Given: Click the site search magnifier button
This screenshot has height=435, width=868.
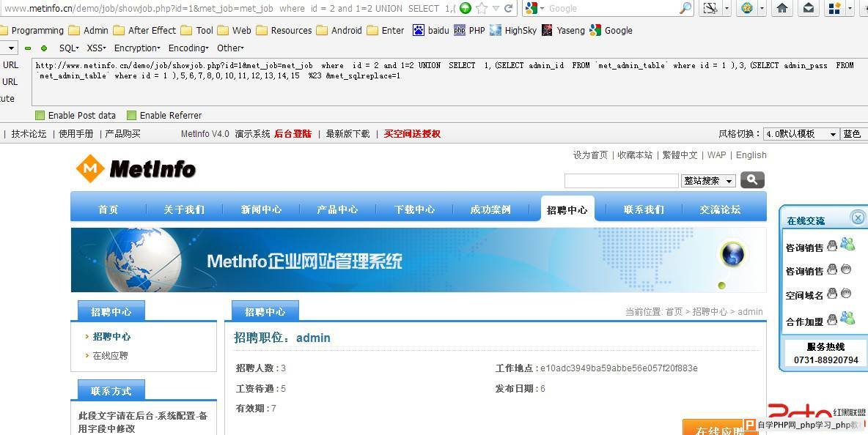Looking at the screenshot, I should coord(752,179).
